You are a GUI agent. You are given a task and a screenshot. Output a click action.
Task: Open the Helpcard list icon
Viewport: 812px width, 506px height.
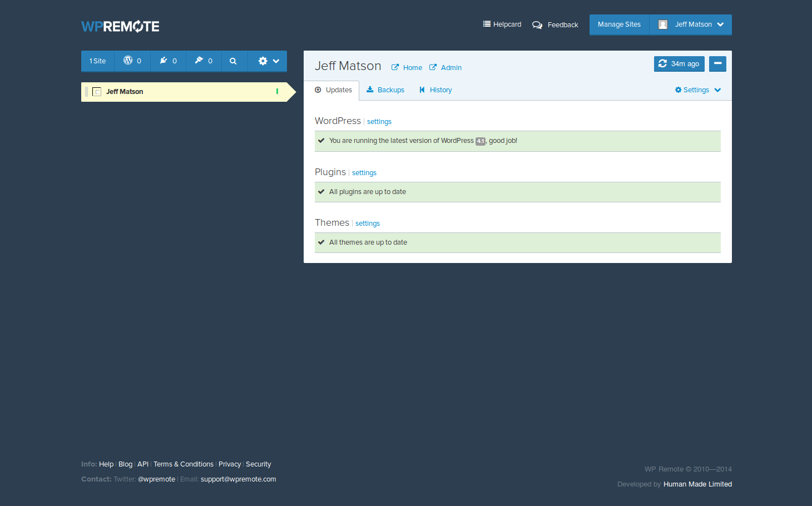487,24
